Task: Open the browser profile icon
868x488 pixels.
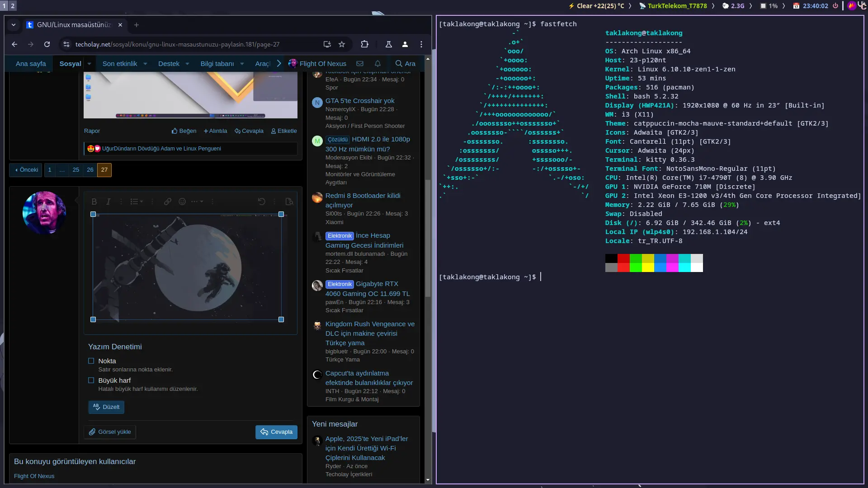Action: pos(405,44)
